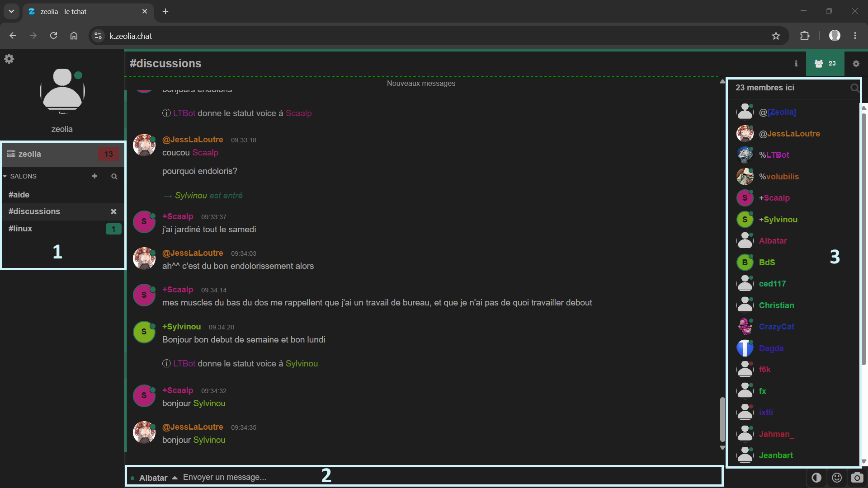
Task: Collapse the SALONS section arrow
Action: pyautogui.click(x=5, y=176)
